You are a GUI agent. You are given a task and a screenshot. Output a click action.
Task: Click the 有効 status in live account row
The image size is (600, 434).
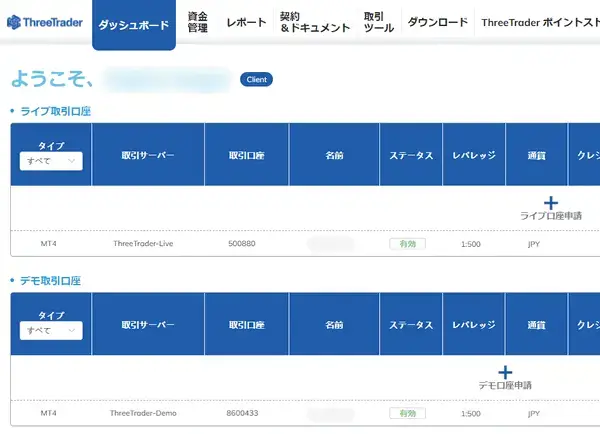click(408, 244)
